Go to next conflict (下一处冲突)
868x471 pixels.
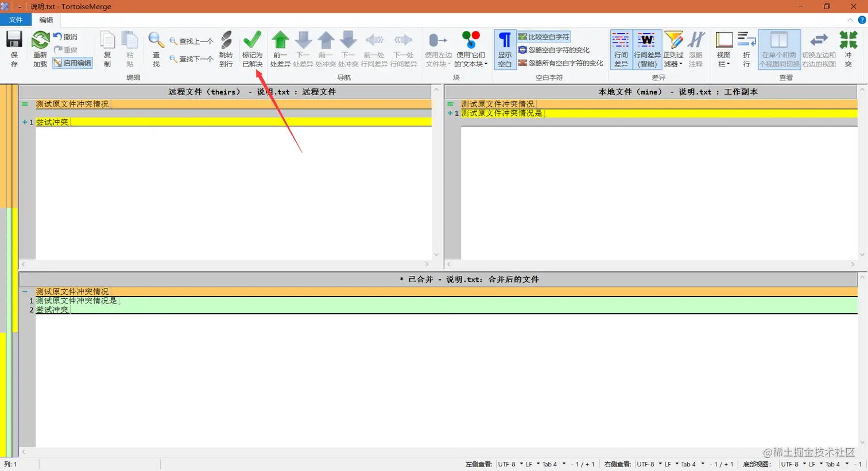click(348, 49)
